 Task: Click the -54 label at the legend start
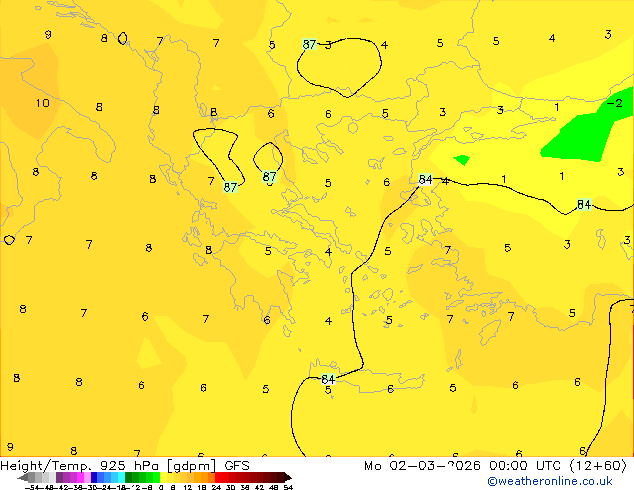tap(32, 487)
